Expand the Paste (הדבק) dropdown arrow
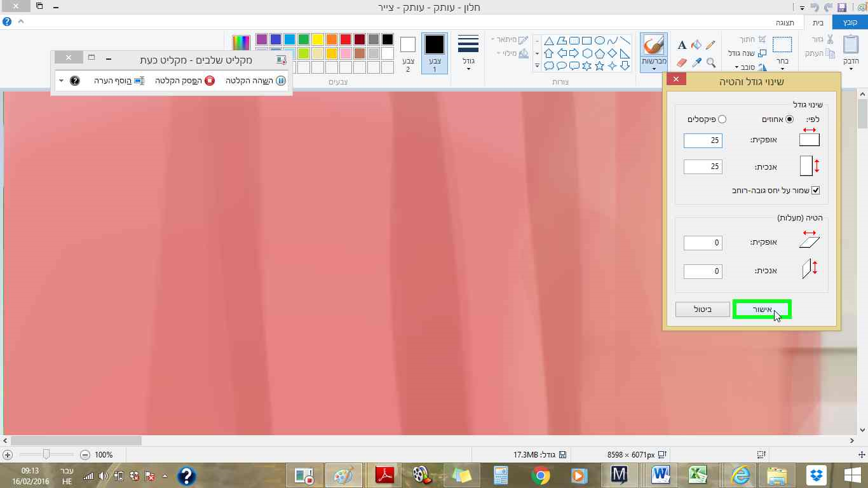 850,69
